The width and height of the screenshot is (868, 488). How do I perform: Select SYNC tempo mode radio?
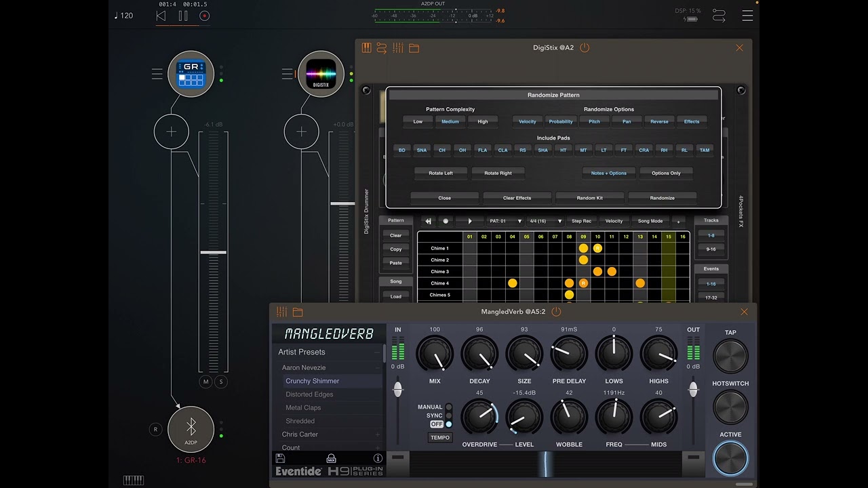point(448,415)
